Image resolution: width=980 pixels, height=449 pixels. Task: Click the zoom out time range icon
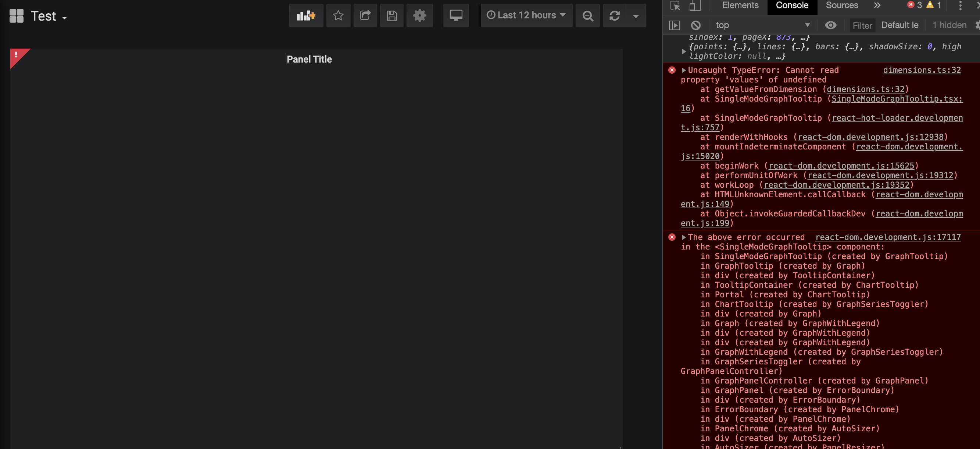(x=587, y=15)
